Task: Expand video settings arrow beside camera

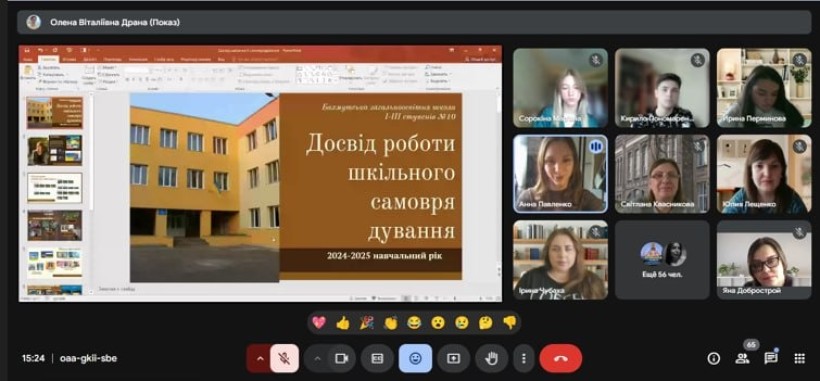Action: [317, 358]
